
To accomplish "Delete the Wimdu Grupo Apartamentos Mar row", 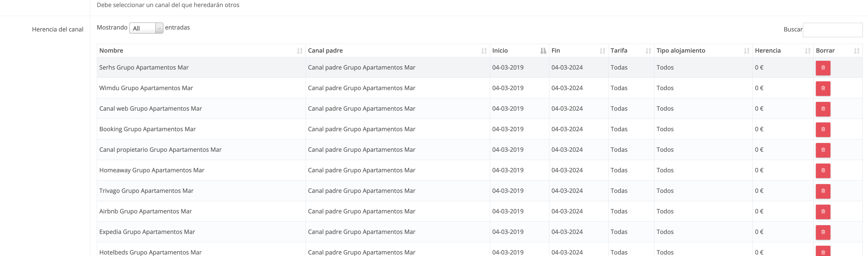I will pyautogui.click(x=823, y=88).
